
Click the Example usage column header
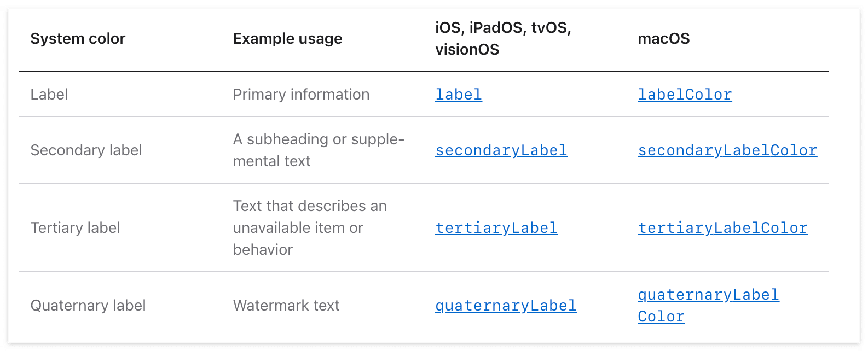(x=287, y=39)
